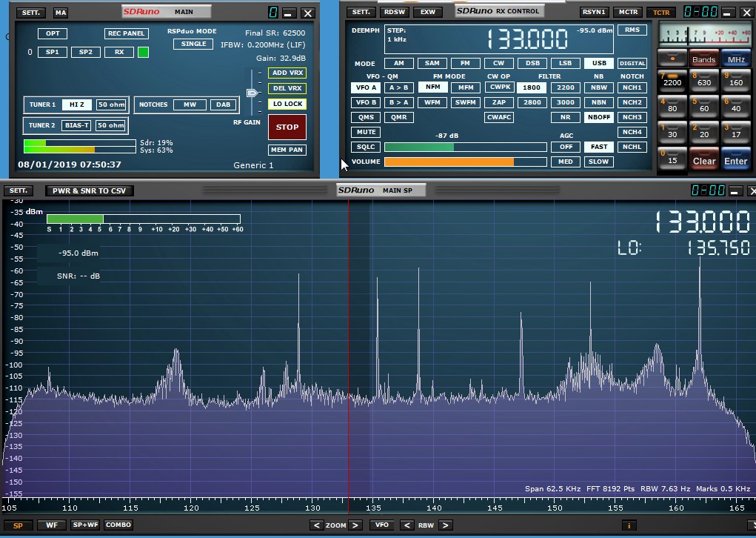Viewport: 756px width, 538px height.
Task: Select the 60 band keypad key
Action: click(704, 106)
